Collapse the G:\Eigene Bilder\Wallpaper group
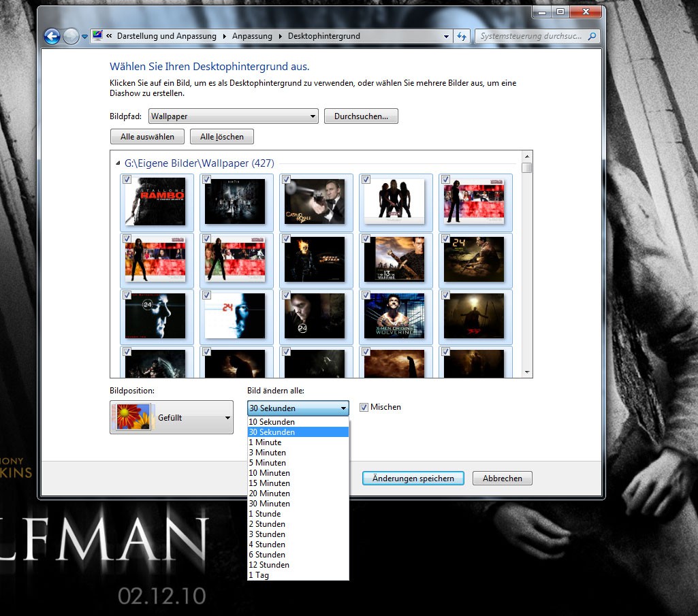The width and height of the screenshot is (698, 616). 118,163
